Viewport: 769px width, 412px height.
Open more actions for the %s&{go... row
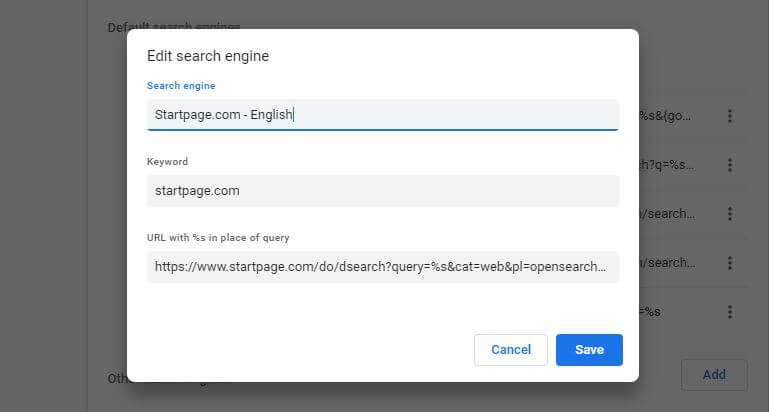click(x=730, y=116)
